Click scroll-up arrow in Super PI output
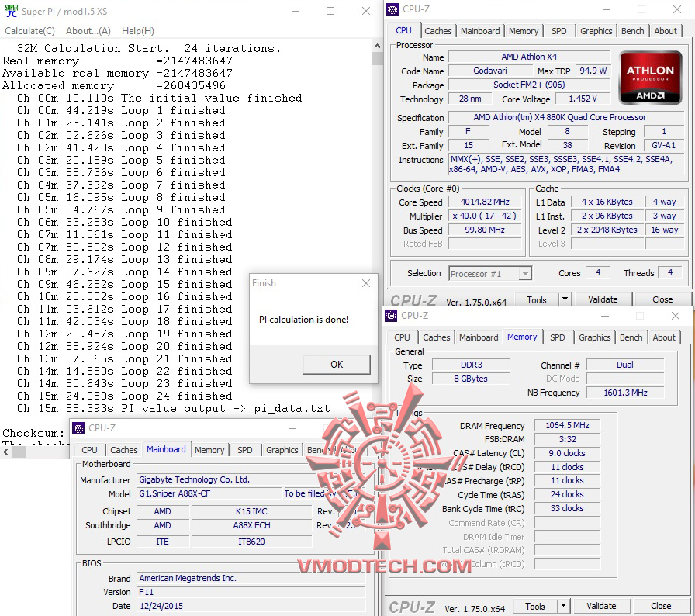This screenshot has width=695, height=616. coord(377,46)
